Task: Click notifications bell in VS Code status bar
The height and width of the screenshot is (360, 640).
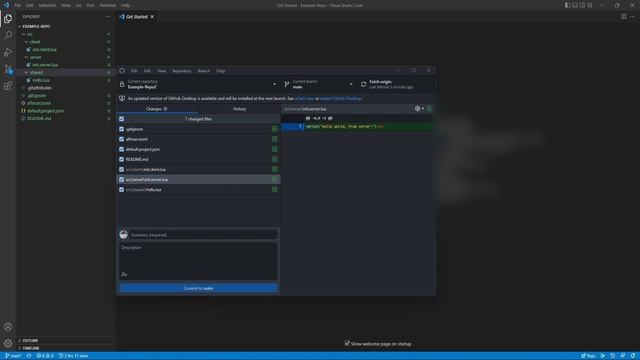Action: click(633, 356)
